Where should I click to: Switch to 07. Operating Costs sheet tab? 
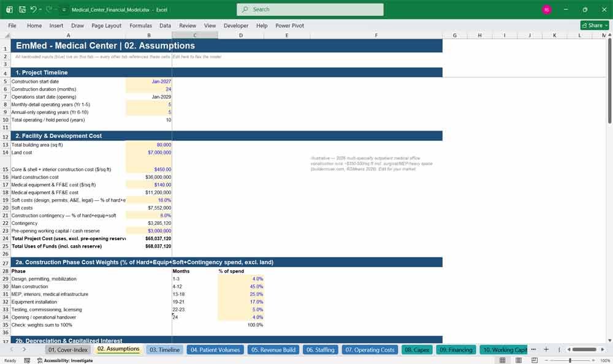370,349
